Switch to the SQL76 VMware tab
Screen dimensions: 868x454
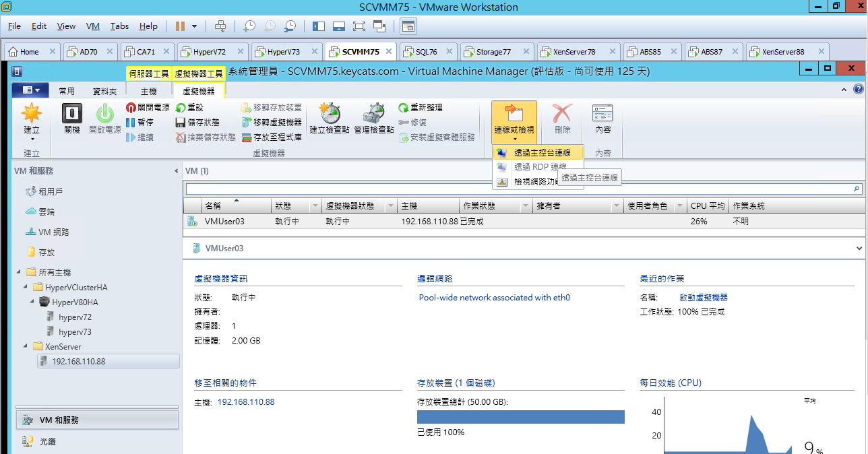pyautogui.click(x=427, y=51)
